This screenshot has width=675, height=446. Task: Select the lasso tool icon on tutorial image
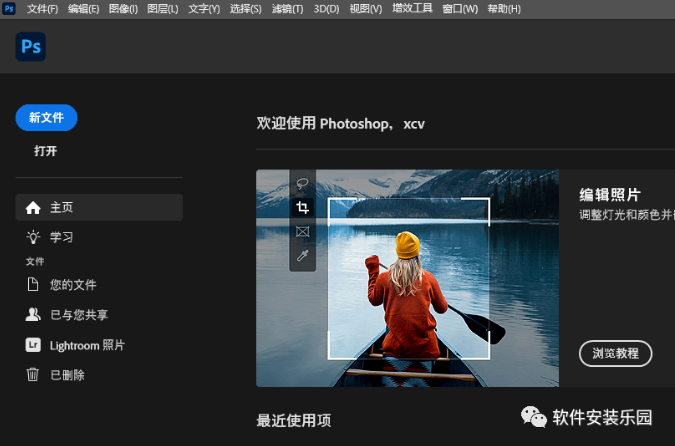302,183
